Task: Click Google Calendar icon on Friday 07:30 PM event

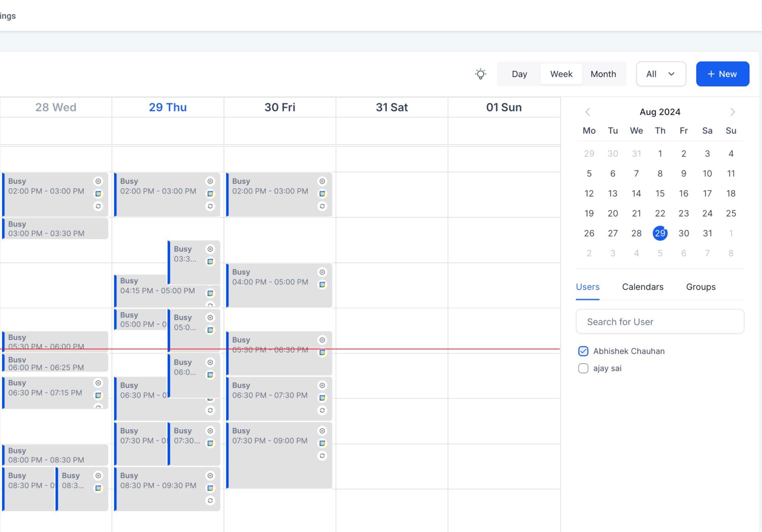Action: coord(322,443)
